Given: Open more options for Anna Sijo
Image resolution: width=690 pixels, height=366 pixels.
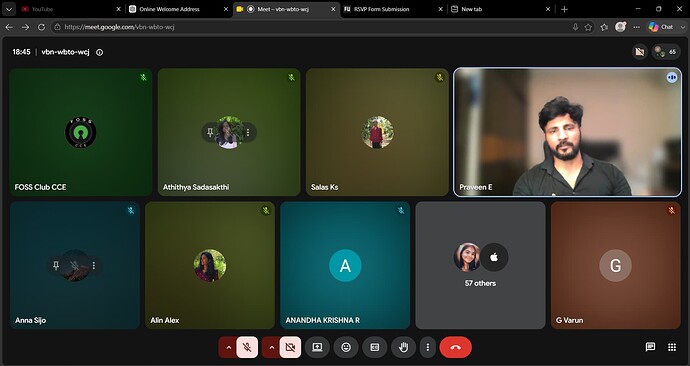Looking at the screenshot, I should pos(94,266).
